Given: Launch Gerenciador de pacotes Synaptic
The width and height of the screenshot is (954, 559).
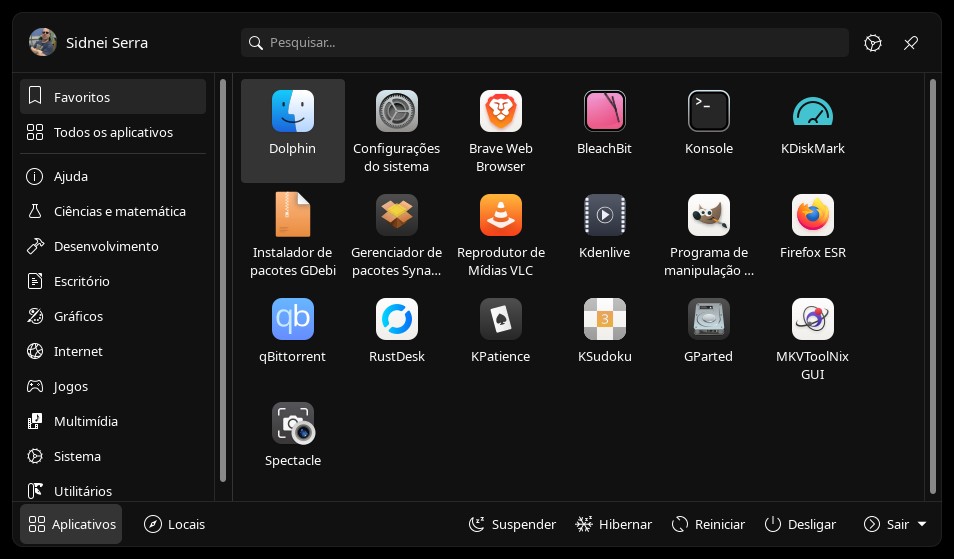Looking at the screenshot, I should coord(397,235).
